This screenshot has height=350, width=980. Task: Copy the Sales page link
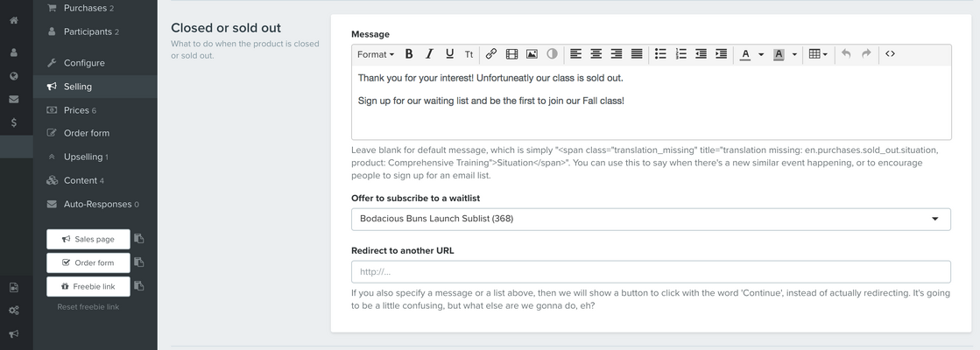(139, 239)
